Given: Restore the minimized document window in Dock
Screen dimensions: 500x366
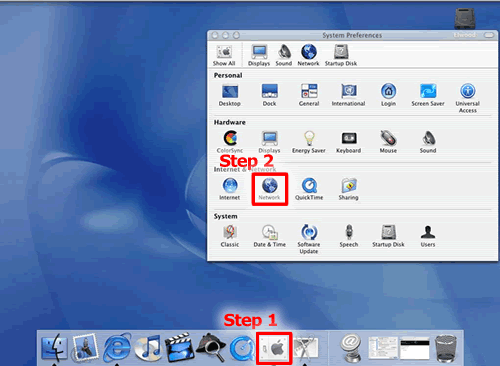Looking at the screenshot, I should [383, 348].
